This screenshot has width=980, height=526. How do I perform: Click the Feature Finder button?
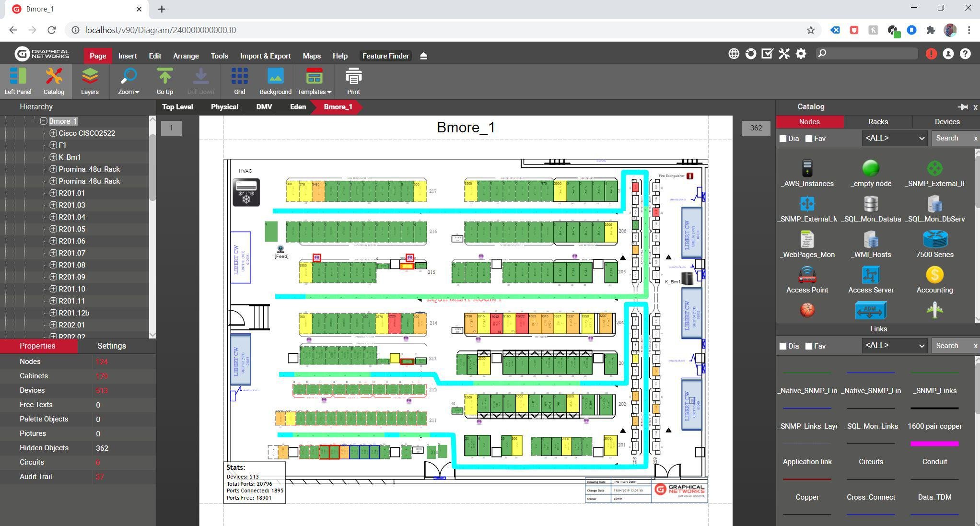coord(385,56)
